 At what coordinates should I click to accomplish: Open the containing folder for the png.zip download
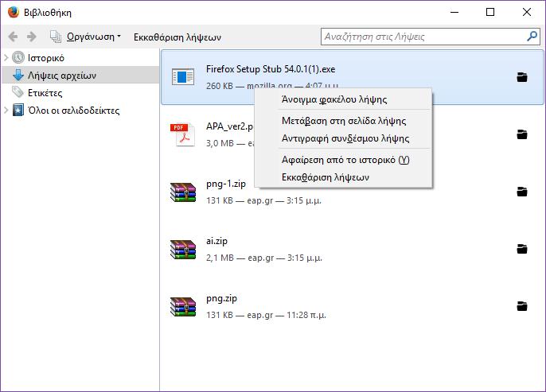522,306
